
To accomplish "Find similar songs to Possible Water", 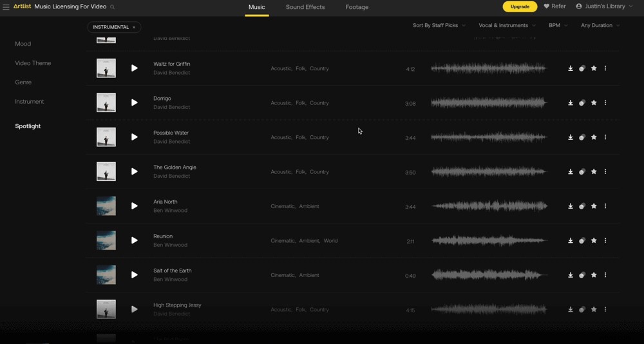I will tap(582, 138).
